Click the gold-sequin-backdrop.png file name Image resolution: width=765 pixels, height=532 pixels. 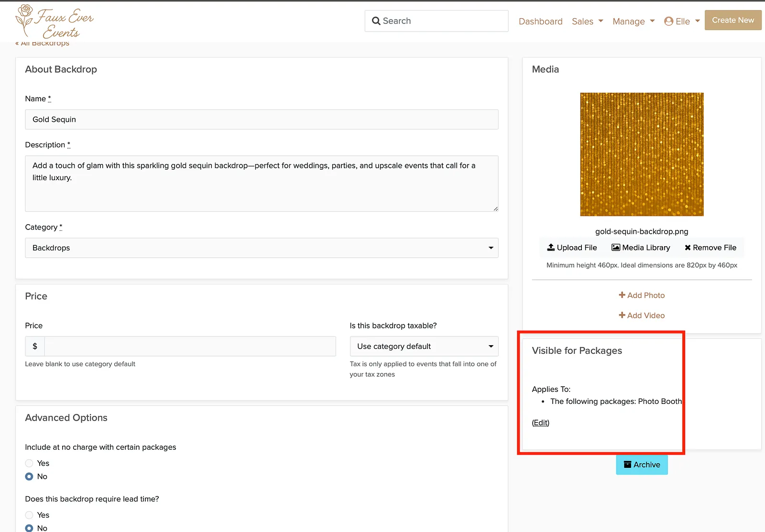[x=642, y=231]
